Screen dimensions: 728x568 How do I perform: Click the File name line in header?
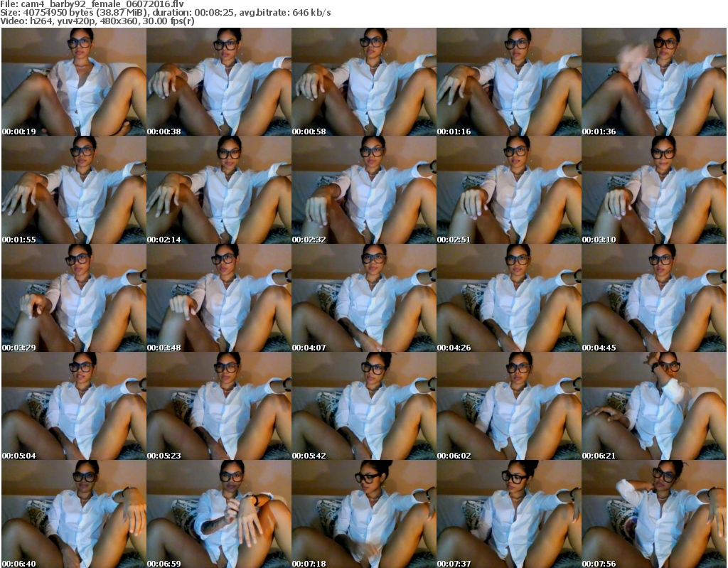click(92, 4)
